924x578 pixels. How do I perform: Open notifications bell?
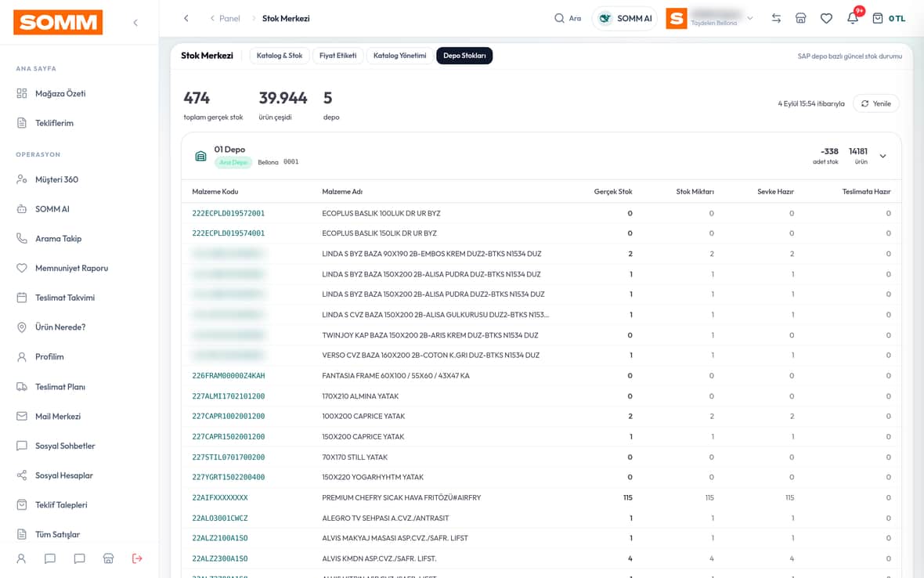click(853, 18)
